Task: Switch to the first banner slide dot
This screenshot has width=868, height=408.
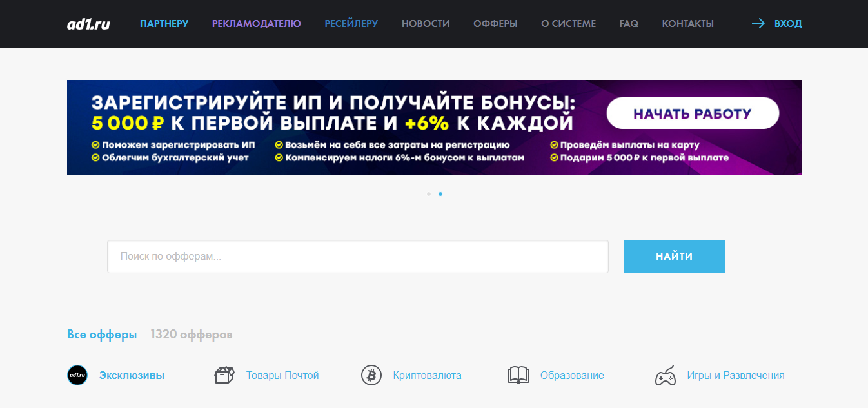Action: [429, 193]
